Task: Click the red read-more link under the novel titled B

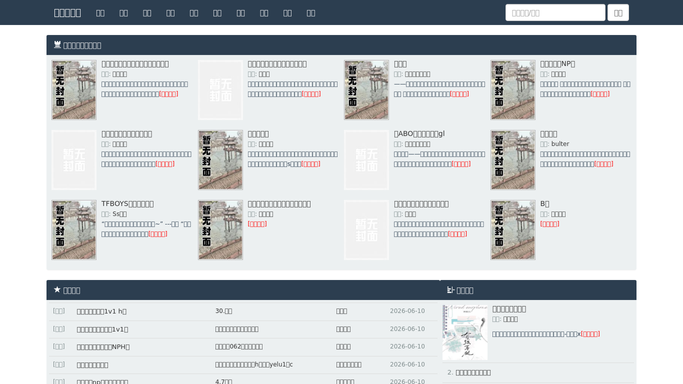Action: pos(550,224)
